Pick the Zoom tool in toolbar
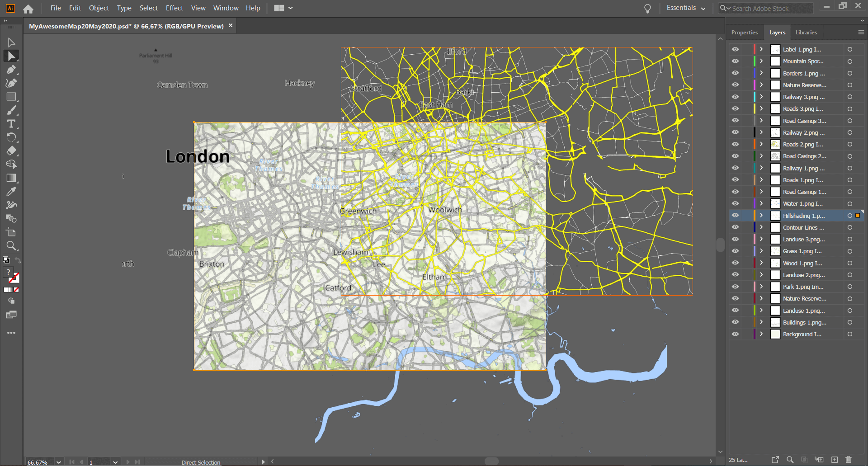 point(11,246)
